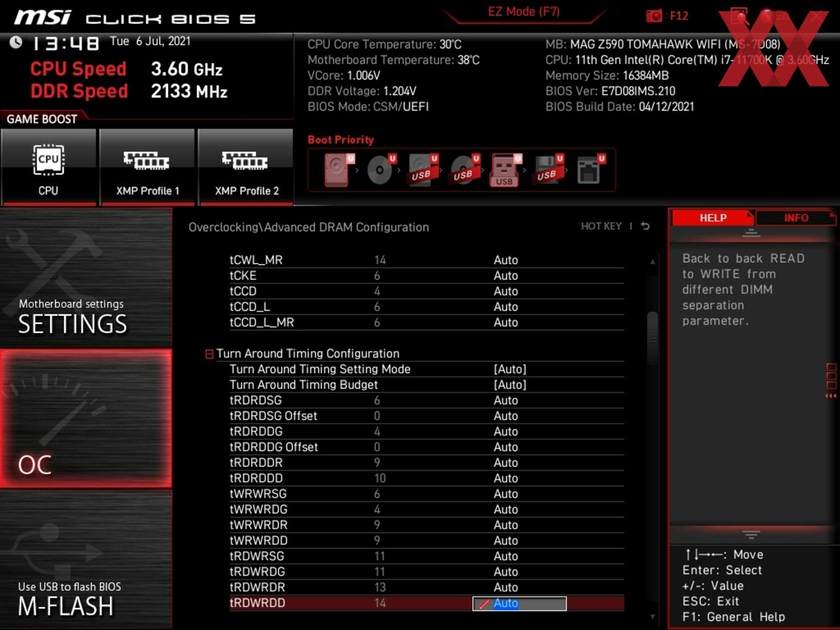Select the tCWL_MR Auto value
The image size is (840, 630).
point(506,260)
